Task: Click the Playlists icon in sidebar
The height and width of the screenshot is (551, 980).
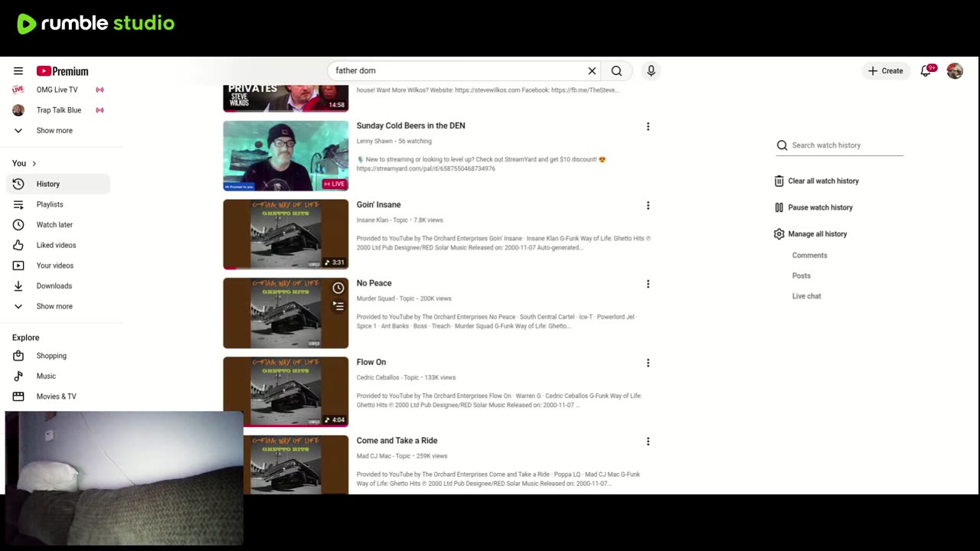Action: pyautogui.click(x=18, y=204)
